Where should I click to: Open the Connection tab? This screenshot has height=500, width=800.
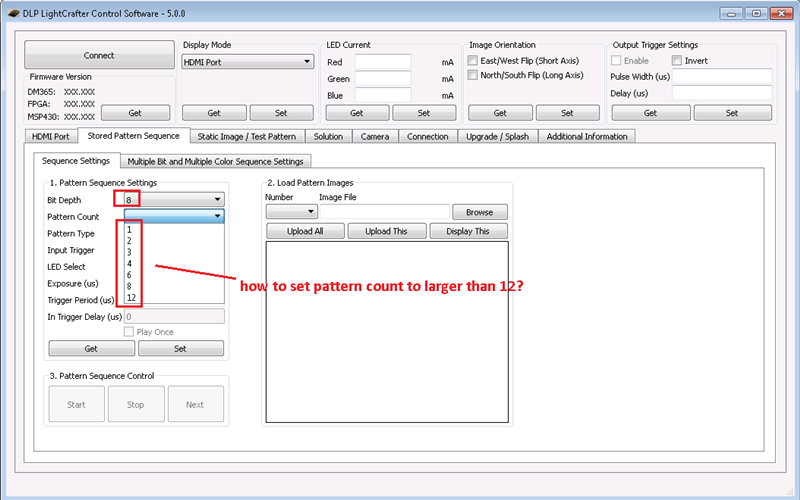428,136
